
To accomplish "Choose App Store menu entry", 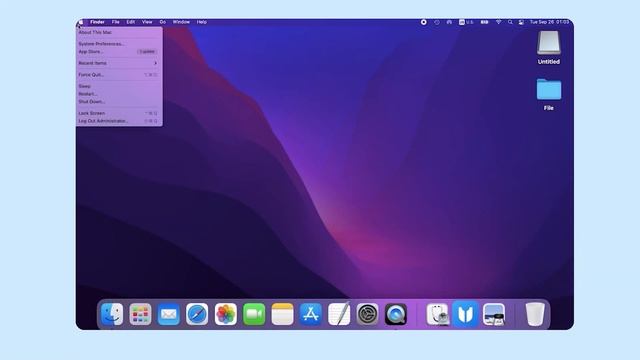I will (x=119, y=51).
